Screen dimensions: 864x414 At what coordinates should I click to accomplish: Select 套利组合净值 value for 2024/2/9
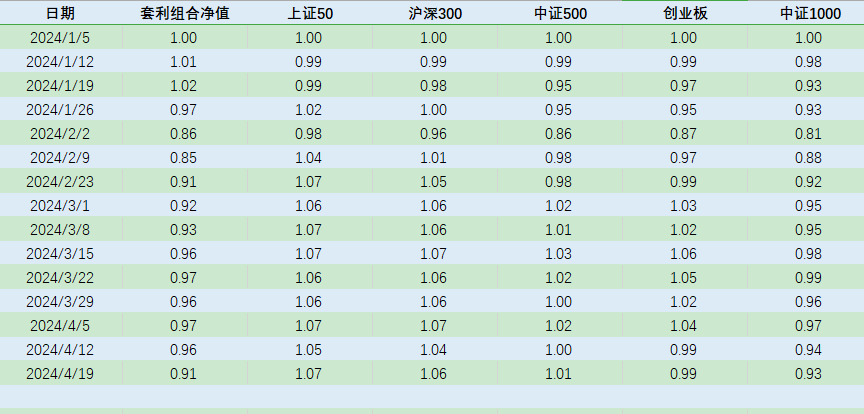(184, 158)
